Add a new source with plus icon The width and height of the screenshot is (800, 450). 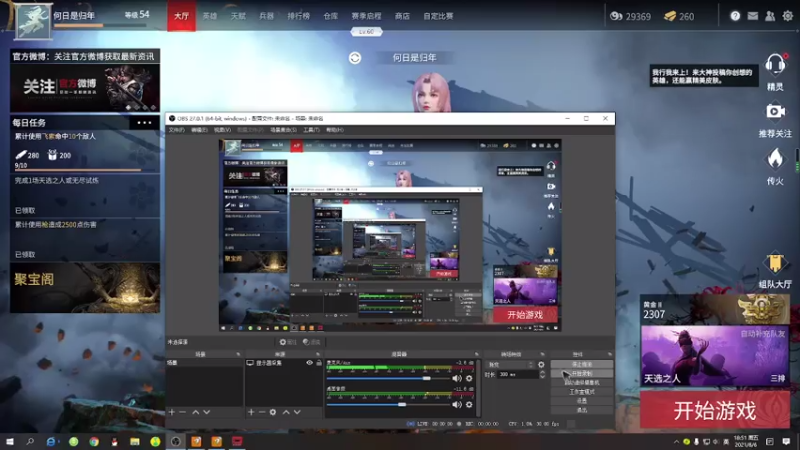pos(251,412)
